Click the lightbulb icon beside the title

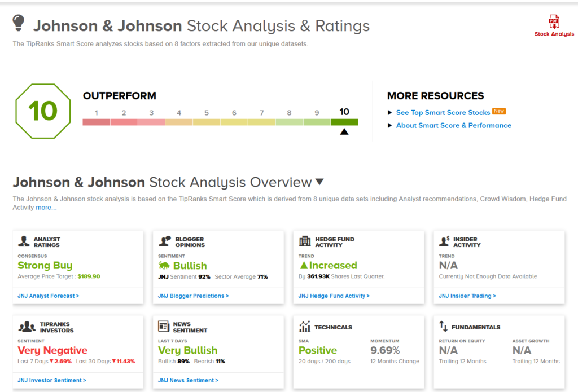tap(19, 24)
